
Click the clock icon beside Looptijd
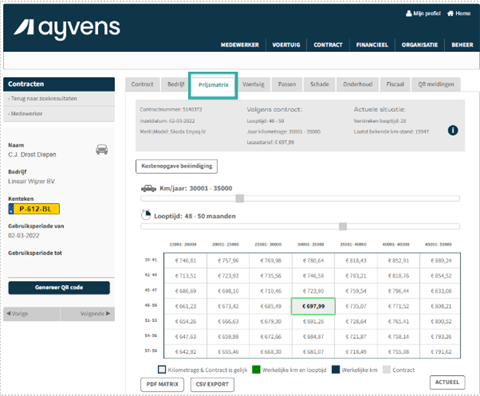[x=146, y=215]
